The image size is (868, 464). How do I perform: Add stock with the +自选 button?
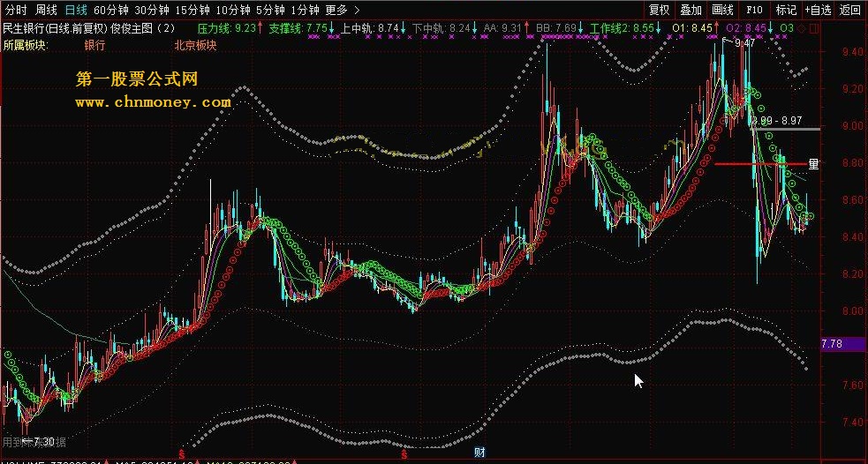click(819, 10)
